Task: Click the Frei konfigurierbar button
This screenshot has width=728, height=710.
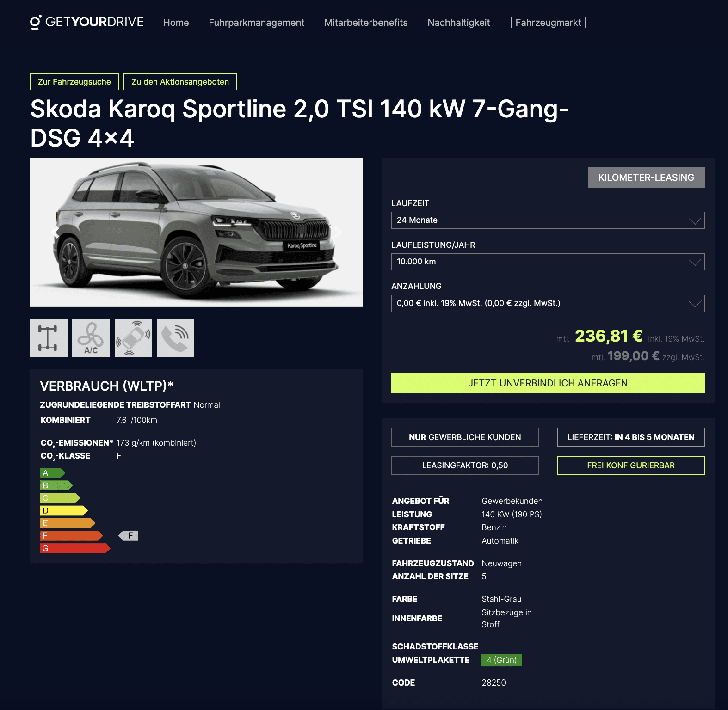Action: pyautogui.click(x=631, y=465)
